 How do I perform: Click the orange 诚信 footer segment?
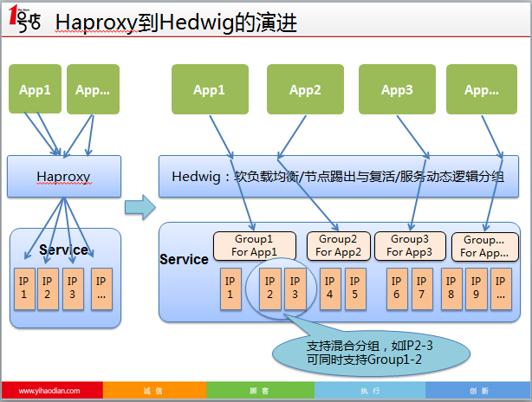tap(155, 390)
